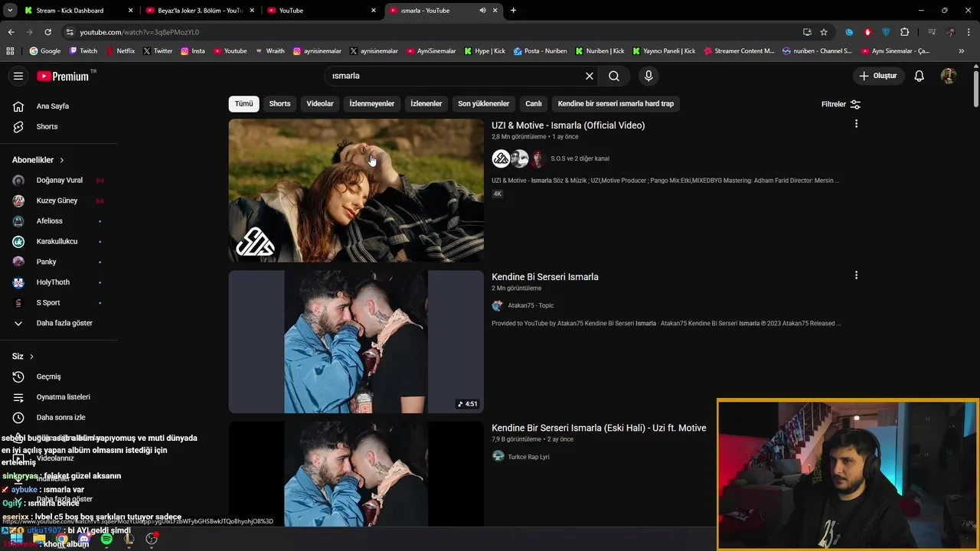980x551 pixels.
Task: Switch to the Beyaz'la Joker 3. Bölüm tab
Action: pyautogui.click(x=199, y=11)
